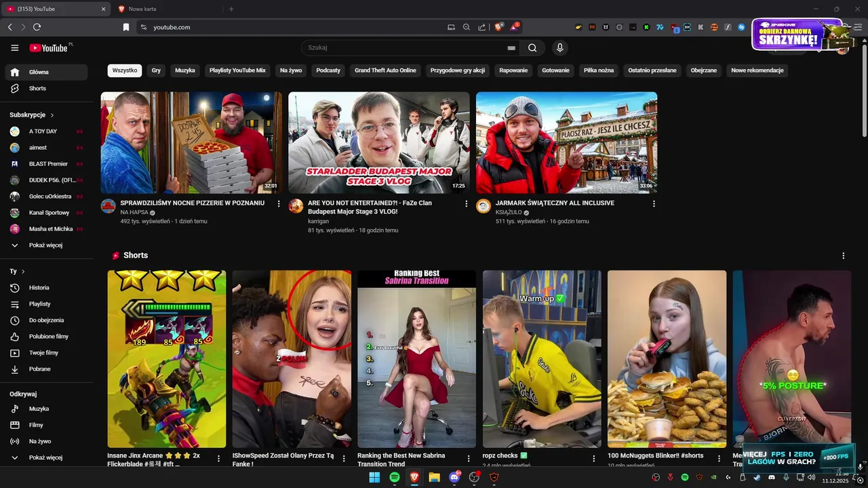Image resolution: width=868 pixels, height=488 pixels.
Task: Open BLAST Premier subscription channel
Action: (x=46, y=163)
